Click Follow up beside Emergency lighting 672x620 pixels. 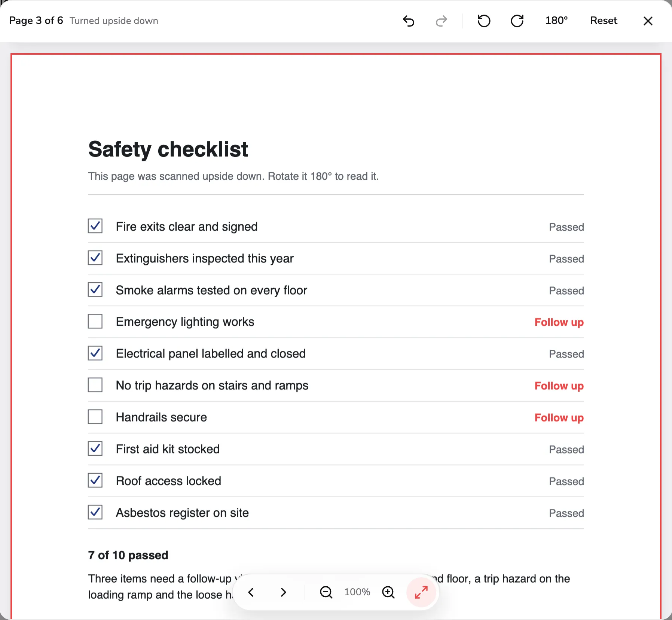click(559, 322)
